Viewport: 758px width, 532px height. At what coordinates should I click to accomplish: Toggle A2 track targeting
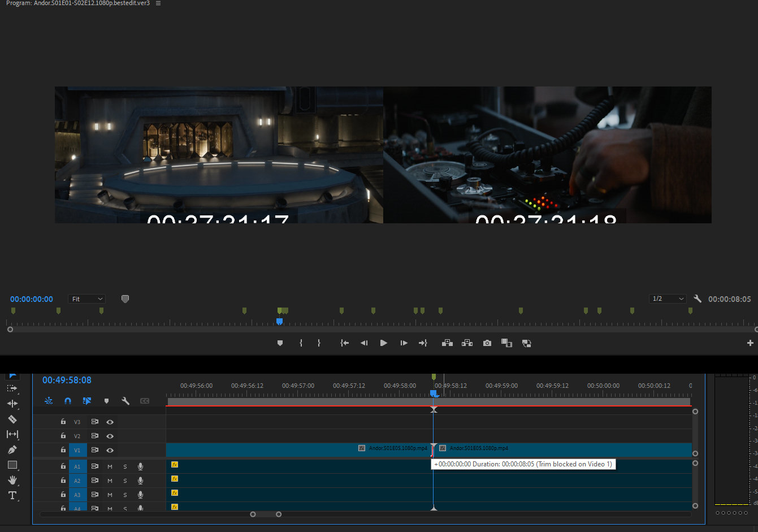(x=77, y=481)
